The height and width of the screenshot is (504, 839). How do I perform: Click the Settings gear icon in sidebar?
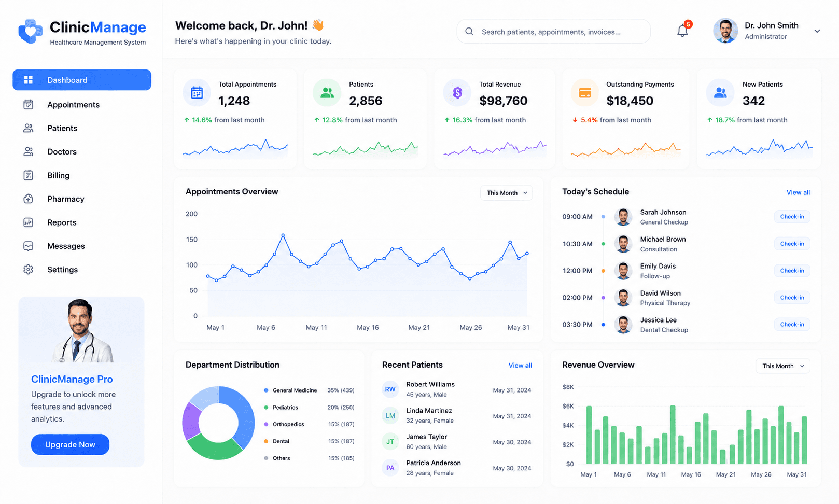point(29,270)
